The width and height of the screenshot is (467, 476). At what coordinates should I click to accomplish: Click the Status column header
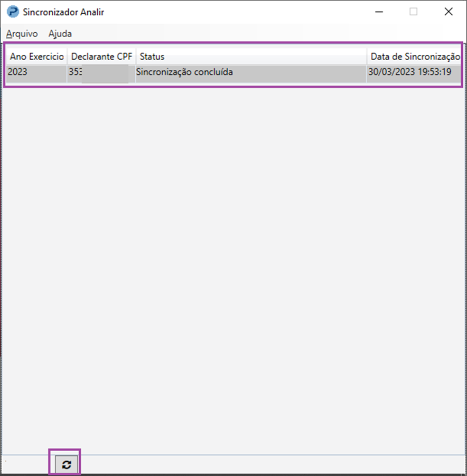(x=251, y=56)
